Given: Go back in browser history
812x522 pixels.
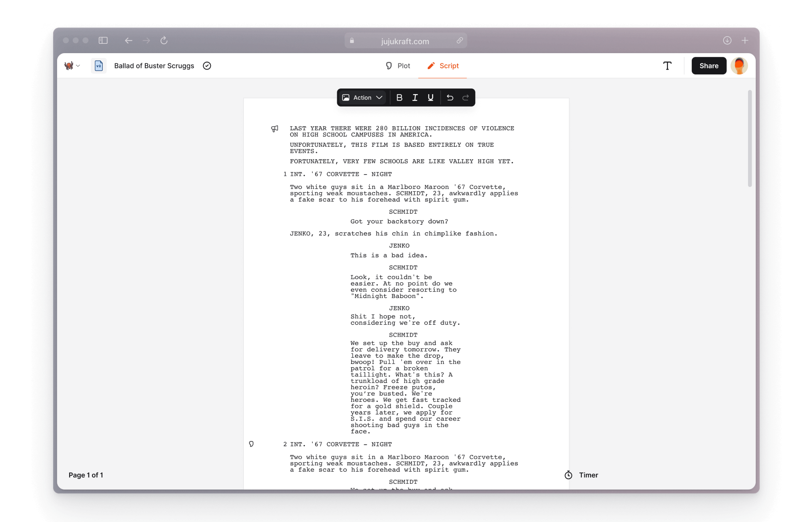Looking at the screenshot, I should pyautogui.click(x=128, y=40).
